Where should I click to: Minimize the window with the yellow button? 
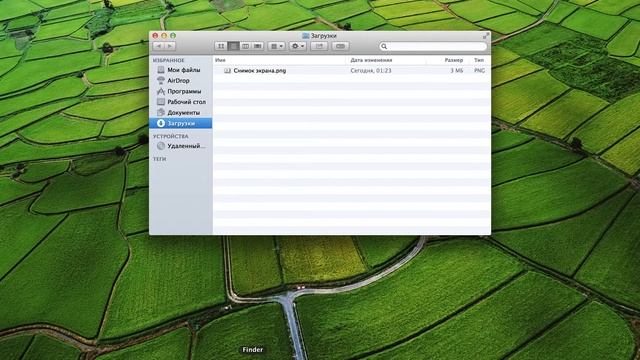[164, 36]
